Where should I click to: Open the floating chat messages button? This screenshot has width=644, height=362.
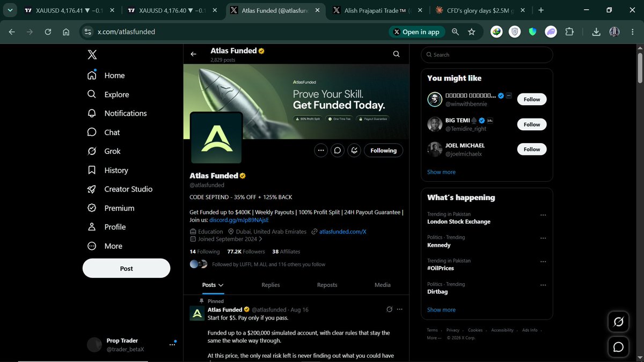click(618, 347)
